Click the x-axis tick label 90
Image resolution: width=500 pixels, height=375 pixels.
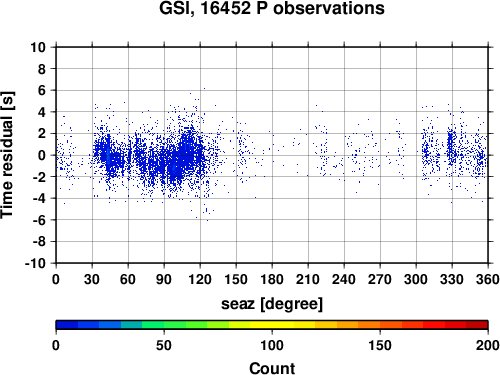tap(164, 279)
